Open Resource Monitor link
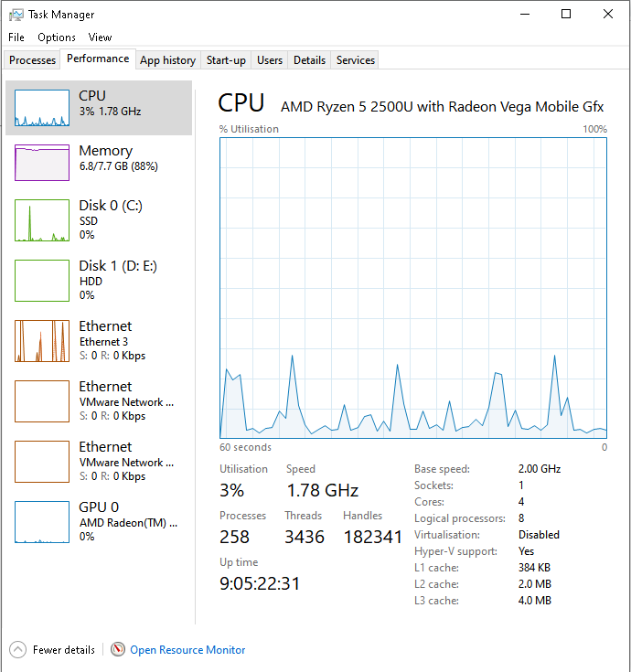631x672 pixels. pyautogui.click(x=187, y=650)
